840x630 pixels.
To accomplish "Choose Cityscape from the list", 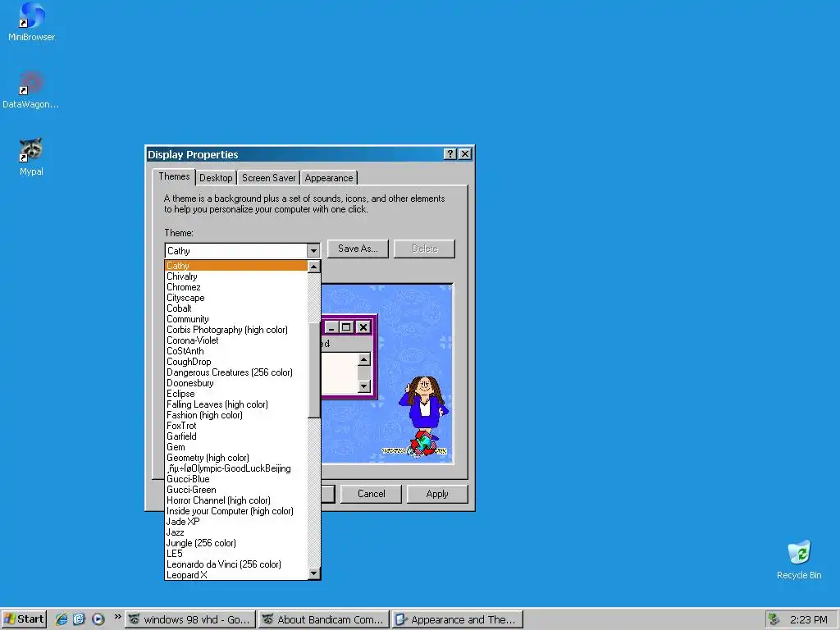I will point(236,298).
